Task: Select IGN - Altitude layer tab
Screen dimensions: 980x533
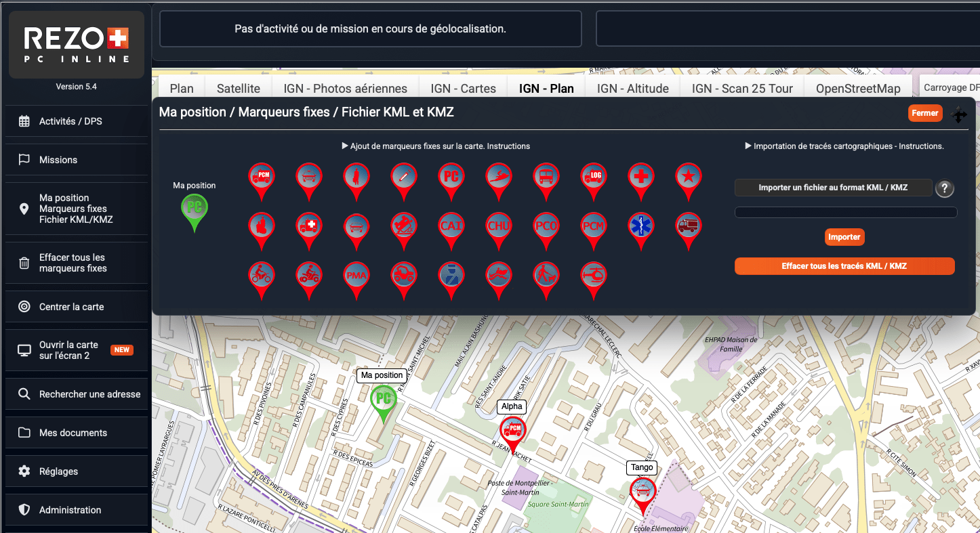Action: click(633, 88)
